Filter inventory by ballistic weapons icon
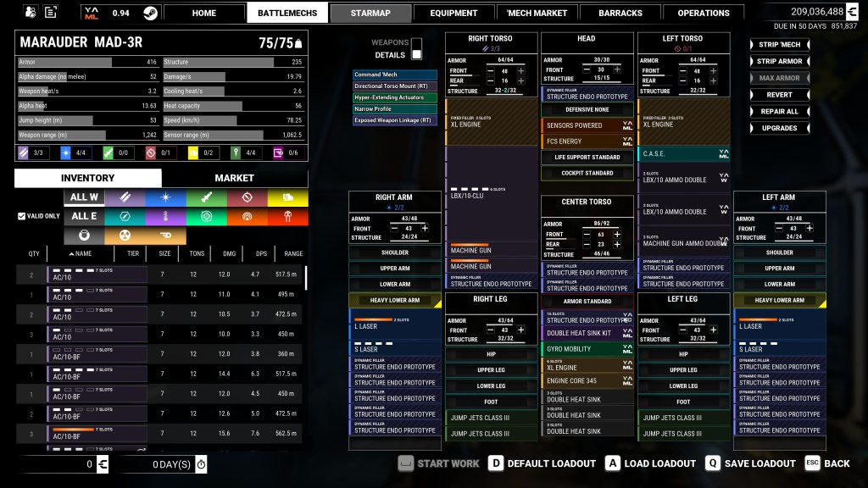 pyautogui.click(x=125, y=198)
